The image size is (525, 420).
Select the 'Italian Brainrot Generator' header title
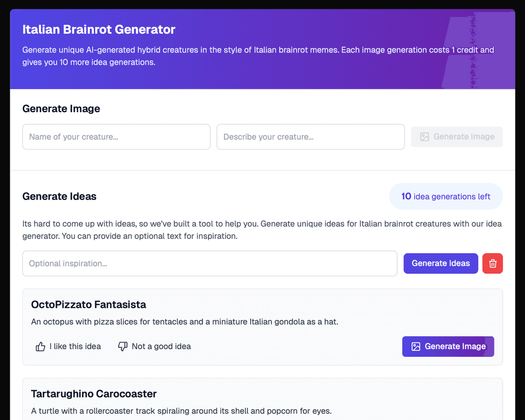point(99,29)
